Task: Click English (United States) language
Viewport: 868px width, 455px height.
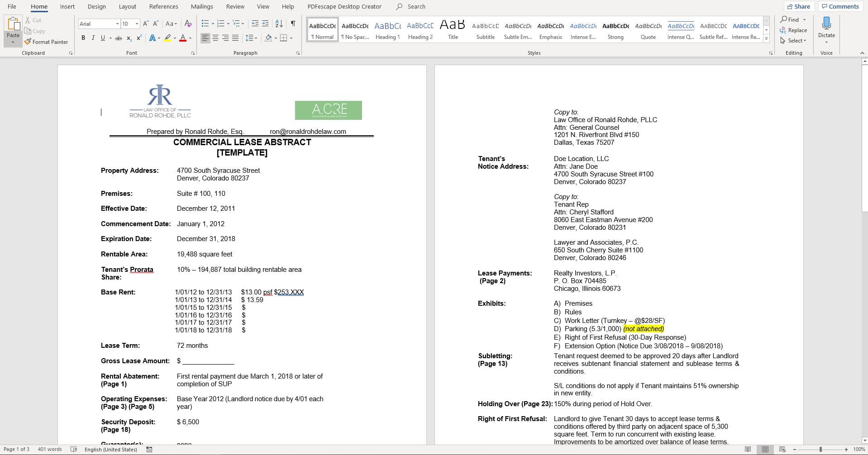Action: tap(111, 449)
